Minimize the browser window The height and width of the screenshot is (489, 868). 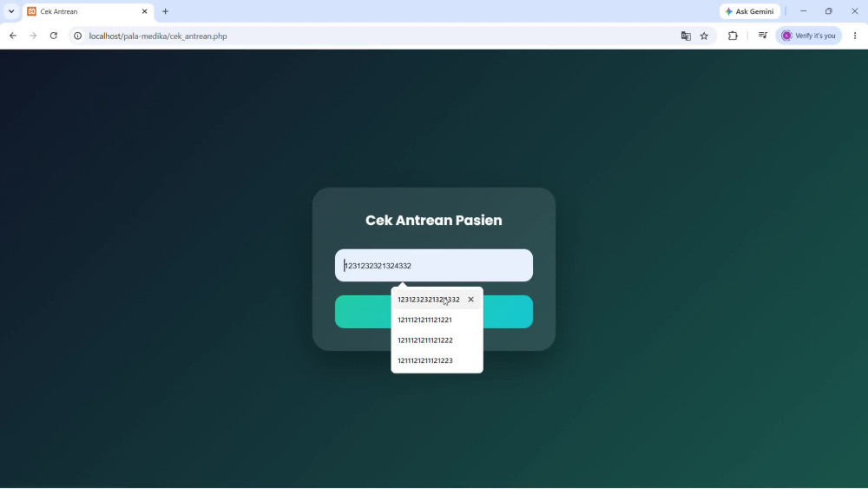tap(803, 11)
